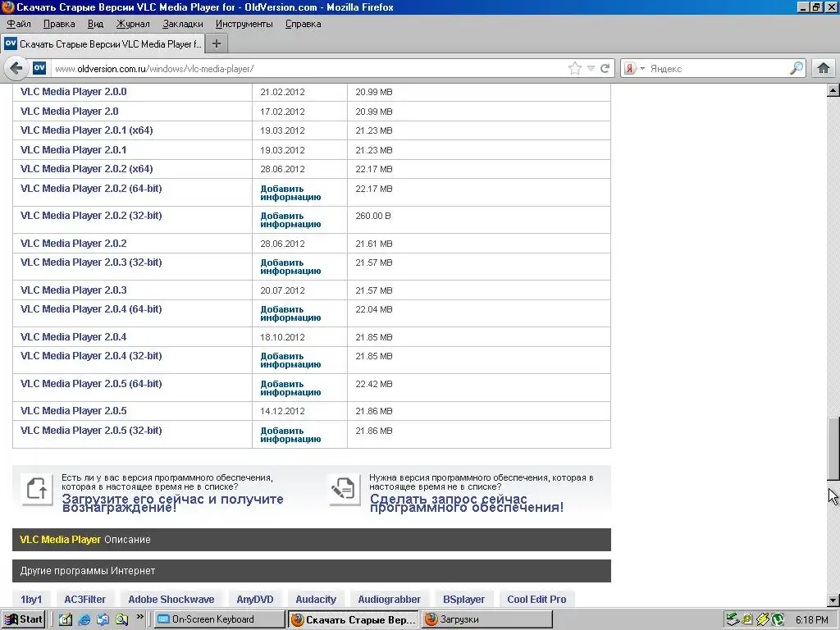The height and width of the screenshot is (630, 840).
Task: Open the Вид menu
Action: coord(95,24)
